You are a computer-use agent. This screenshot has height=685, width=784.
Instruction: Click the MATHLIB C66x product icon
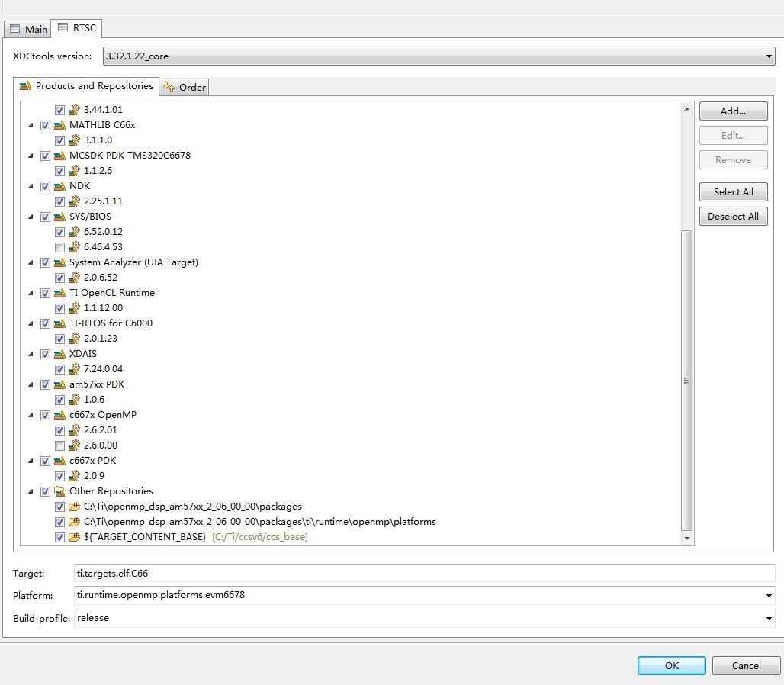[x=59, y=125]
